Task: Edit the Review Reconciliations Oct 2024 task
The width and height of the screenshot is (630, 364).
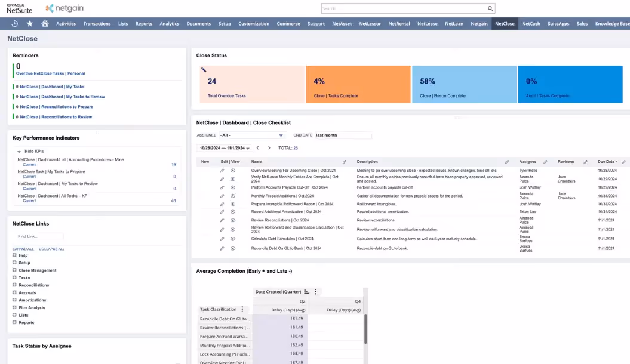Action: 222,220
